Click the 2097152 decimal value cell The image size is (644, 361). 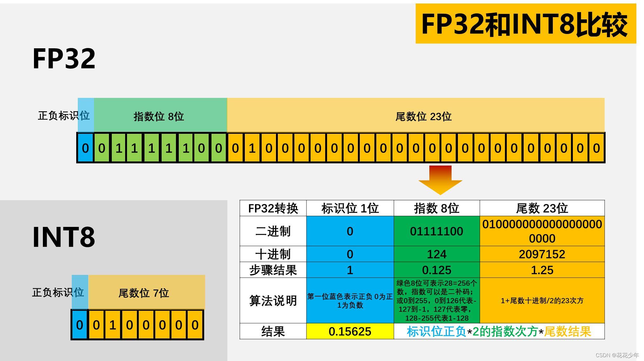541,254
